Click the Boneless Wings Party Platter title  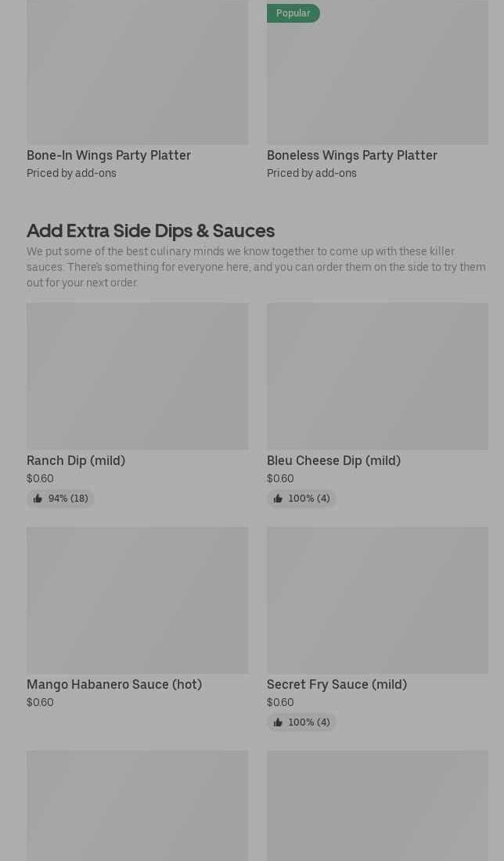coord(352,155)
